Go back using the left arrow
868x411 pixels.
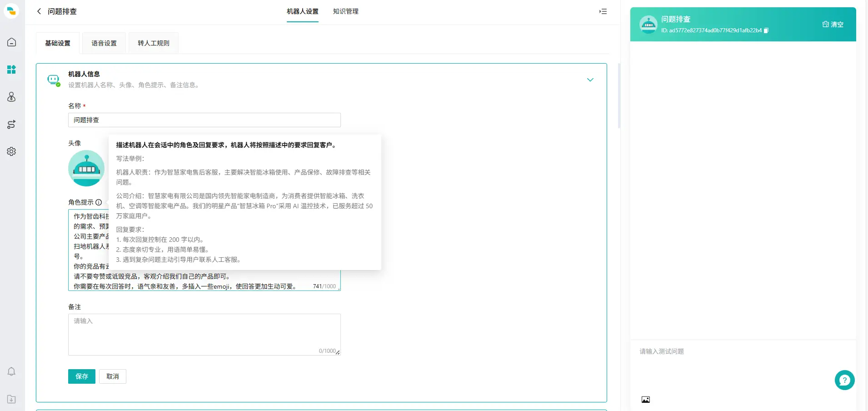tap(39, 11)
